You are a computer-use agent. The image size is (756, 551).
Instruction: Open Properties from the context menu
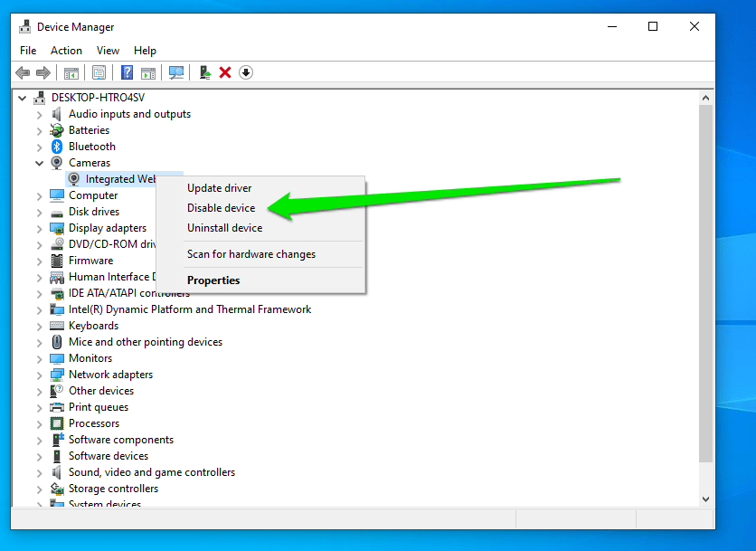click(213, 280)
